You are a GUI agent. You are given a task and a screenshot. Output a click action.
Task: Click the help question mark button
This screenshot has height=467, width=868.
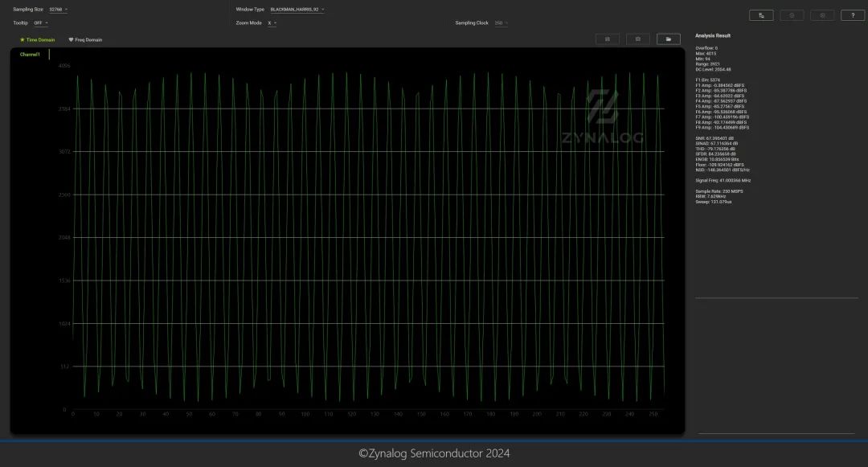(x=853, y=15)
